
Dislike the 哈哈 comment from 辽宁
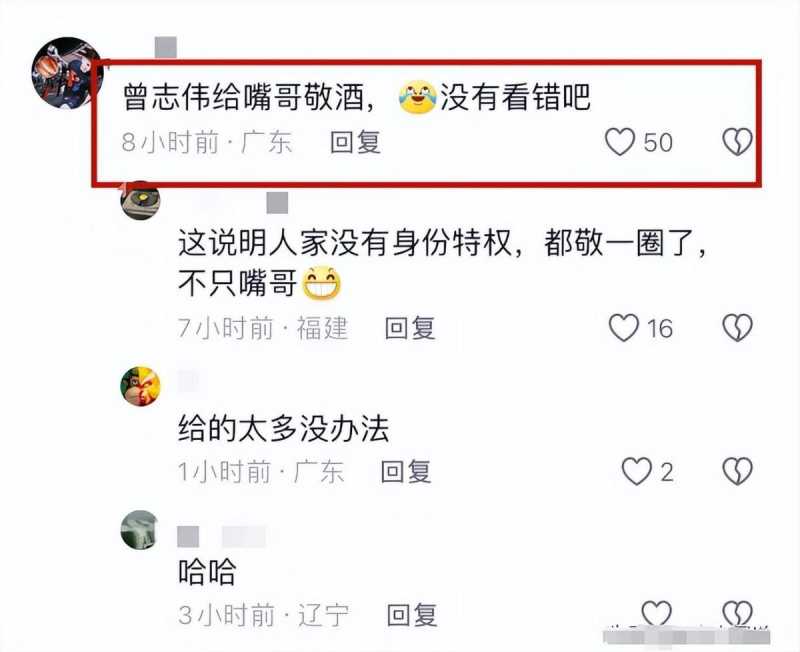pos(737,614)
